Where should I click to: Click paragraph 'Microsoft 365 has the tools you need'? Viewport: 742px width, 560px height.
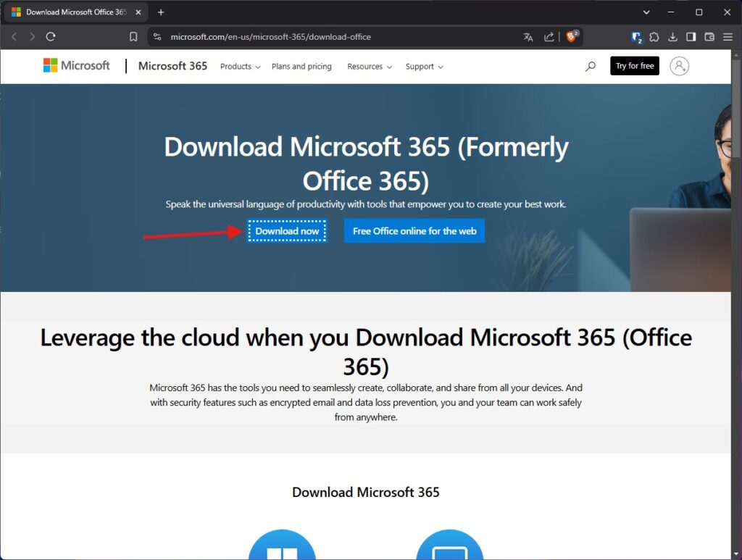coord(366,403)
